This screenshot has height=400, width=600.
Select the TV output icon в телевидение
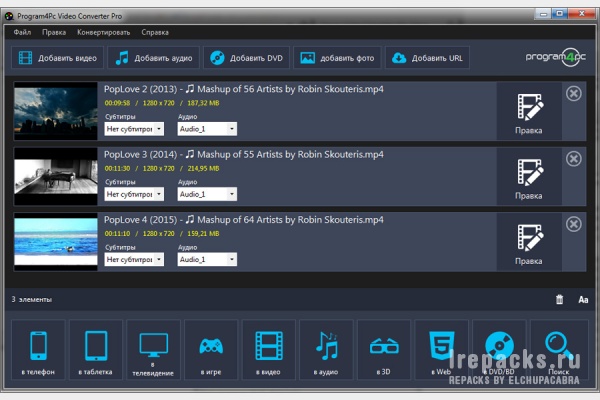click(153, 349)
